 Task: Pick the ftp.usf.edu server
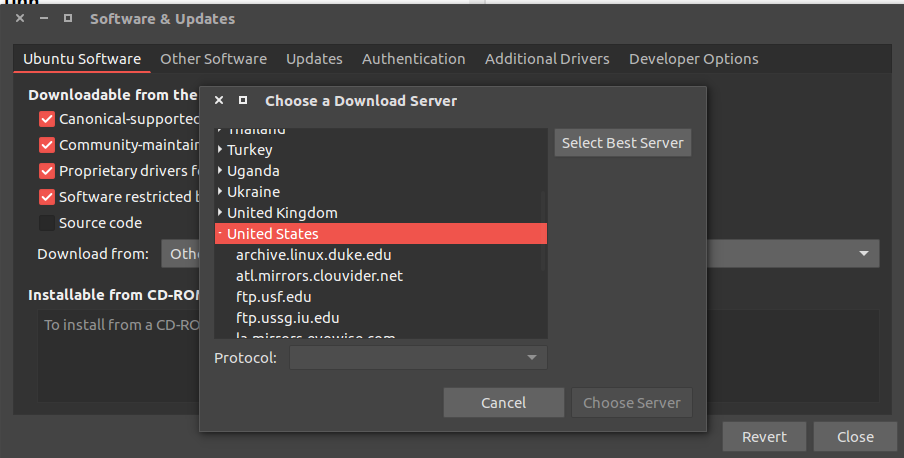coord(274,297)
